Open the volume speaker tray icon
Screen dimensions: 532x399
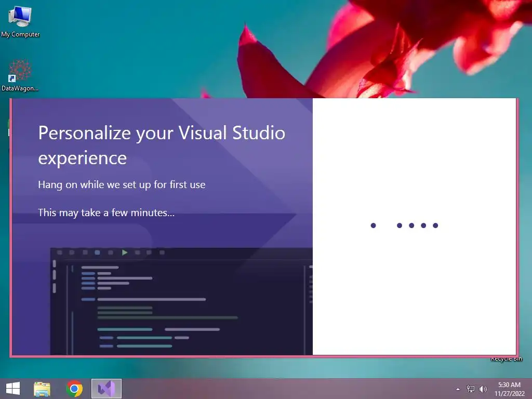(483, 389)
